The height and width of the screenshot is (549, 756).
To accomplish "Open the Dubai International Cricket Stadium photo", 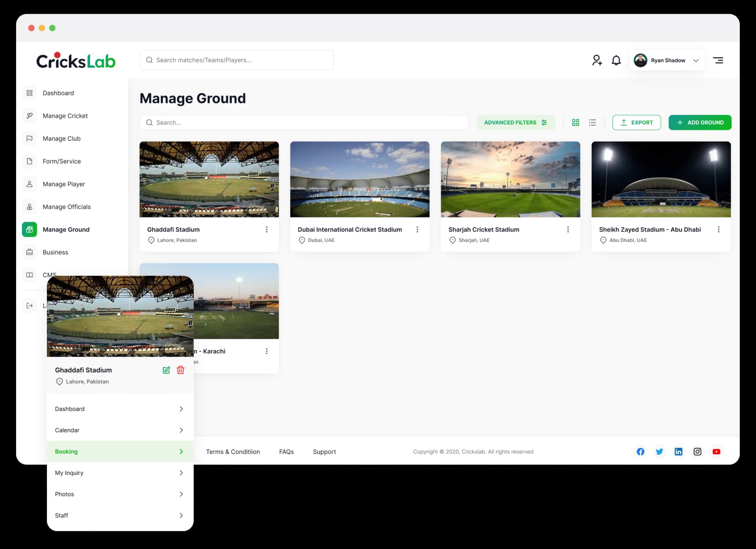I will click(x=360, y=179).
